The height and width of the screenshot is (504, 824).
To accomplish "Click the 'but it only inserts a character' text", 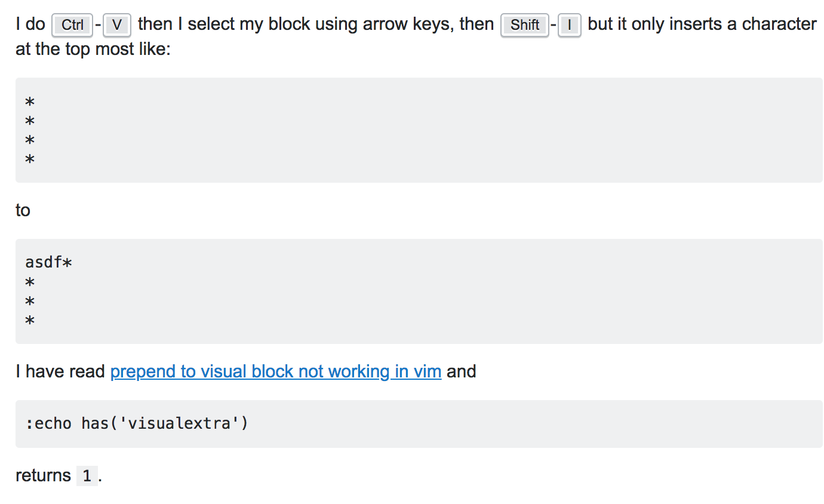I will [x=702, y=24].
